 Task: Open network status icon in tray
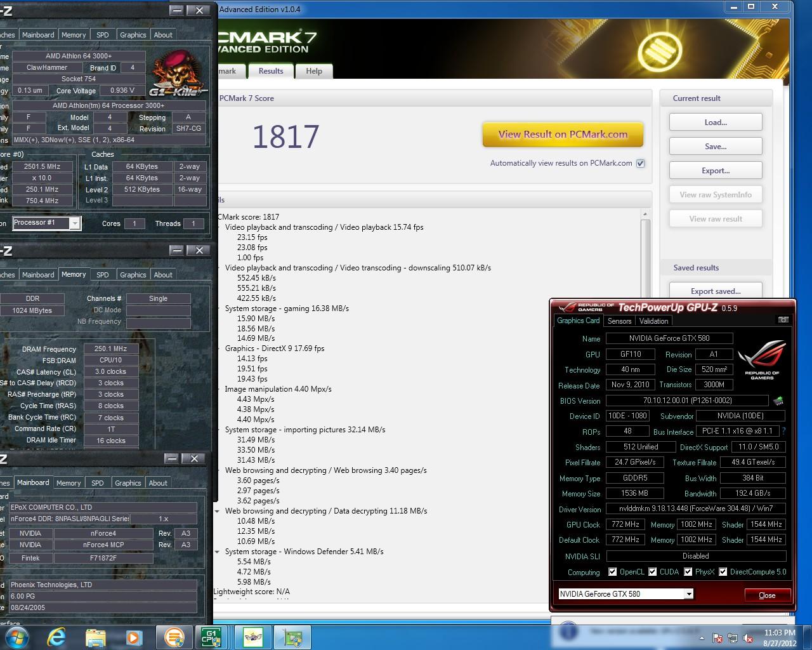(733, 638)
